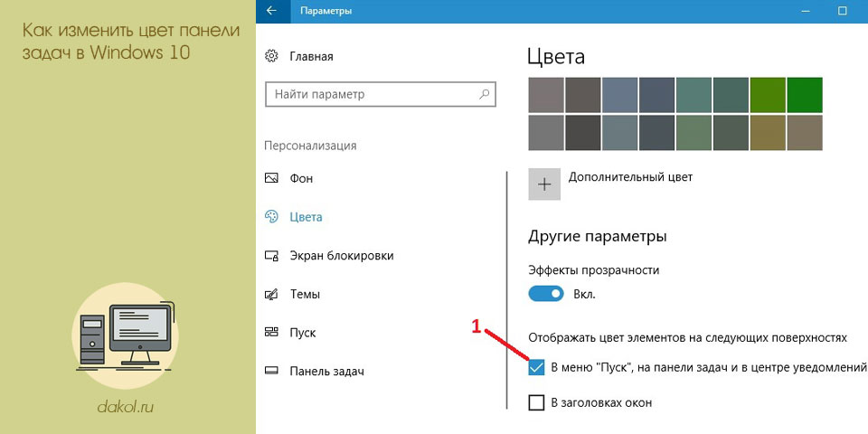Click the Персонализация section title
Screen dimensions: 868x434
[310, 146]
